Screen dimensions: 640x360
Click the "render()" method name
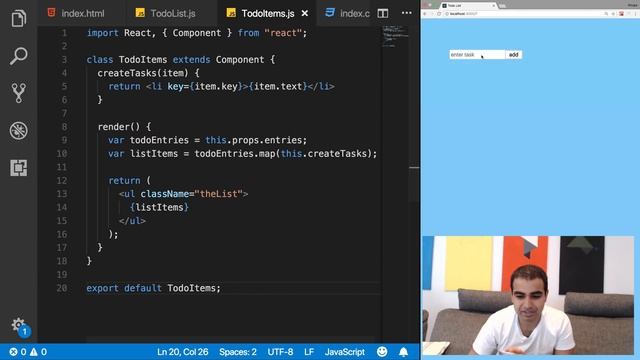tap(119, 127)
